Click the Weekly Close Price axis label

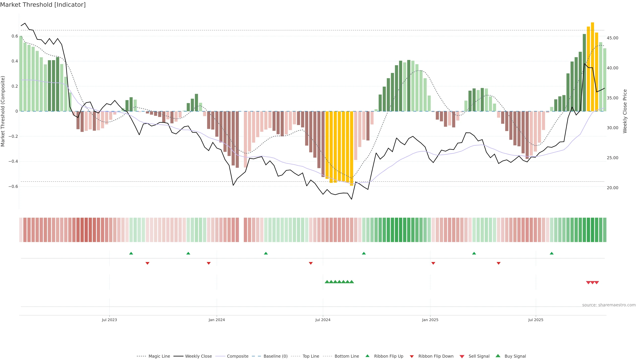(x=625, y=111)
